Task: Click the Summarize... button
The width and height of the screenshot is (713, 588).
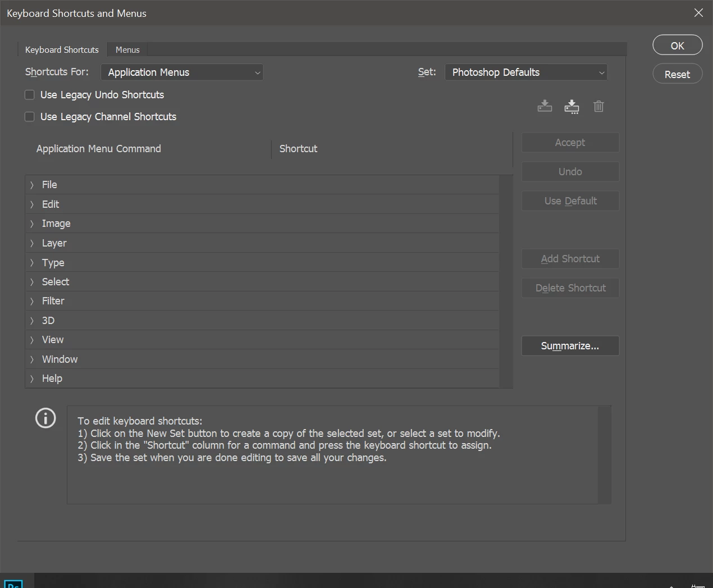Action: coord(570,346)
